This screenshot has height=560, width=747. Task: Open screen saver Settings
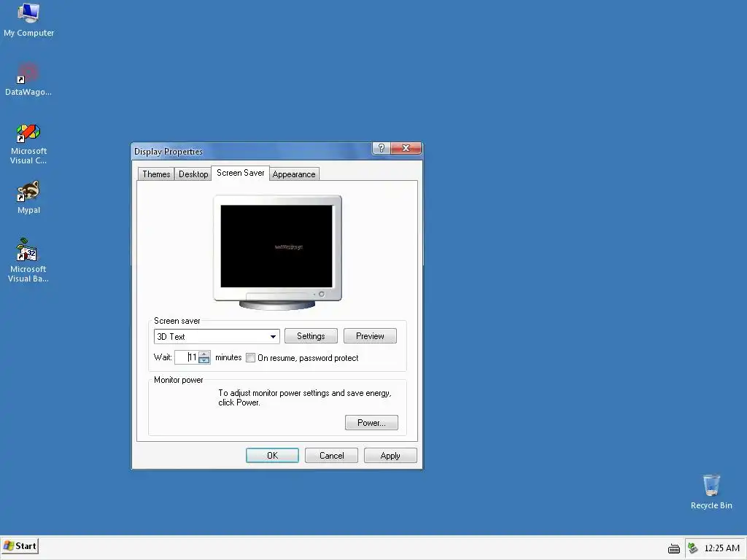[x=311, y=336]
